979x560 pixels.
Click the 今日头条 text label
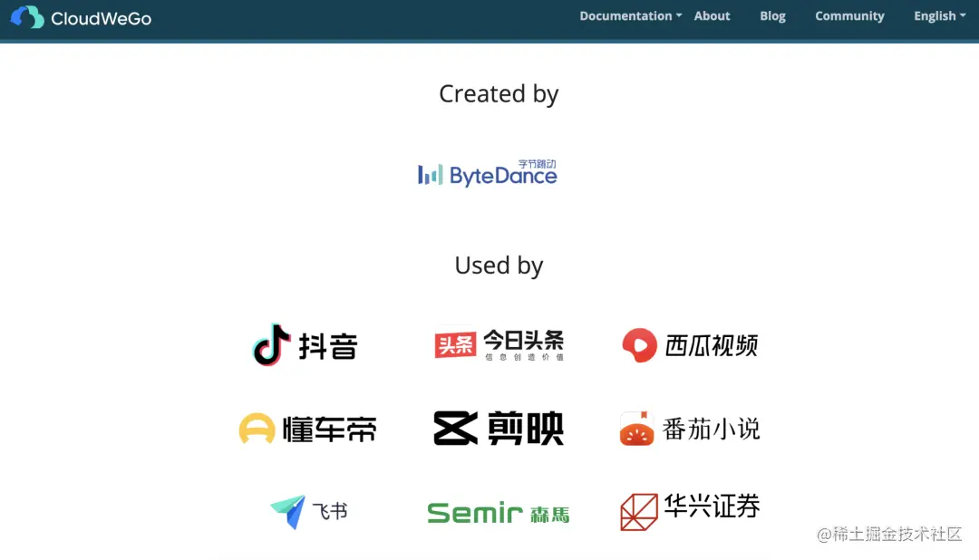523,340
